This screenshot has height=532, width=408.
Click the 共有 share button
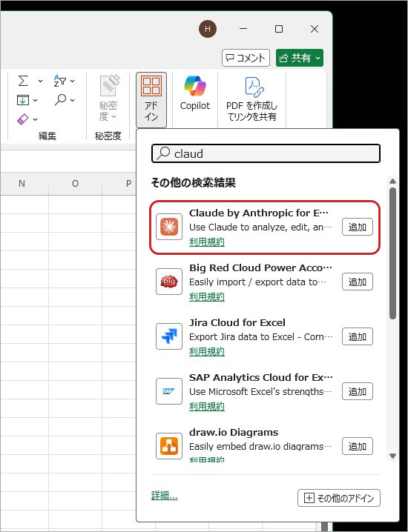coord(300,58)
